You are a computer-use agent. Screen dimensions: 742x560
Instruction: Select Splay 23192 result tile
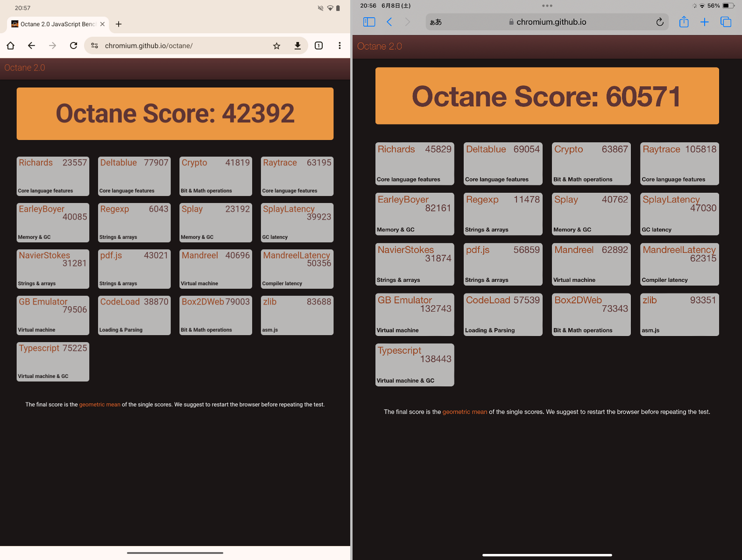[216, 223]
